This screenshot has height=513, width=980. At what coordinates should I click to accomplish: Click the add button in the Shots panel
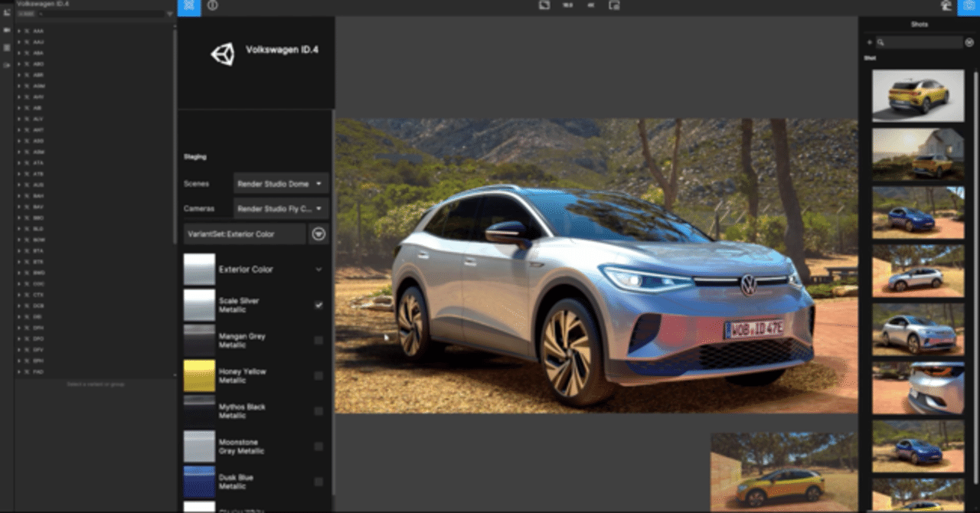pos(870,41)
